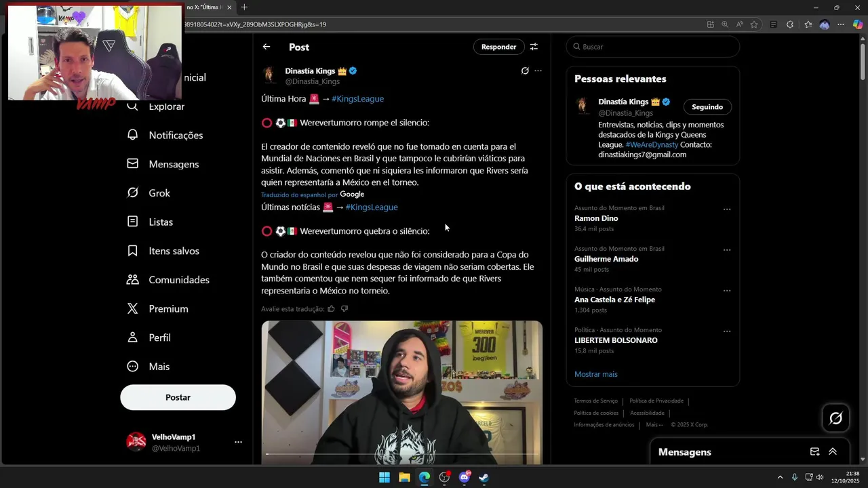This screenshot has width=868, height=488.
Task: Click the Buscar search field
Action: (x=652, y=47)
